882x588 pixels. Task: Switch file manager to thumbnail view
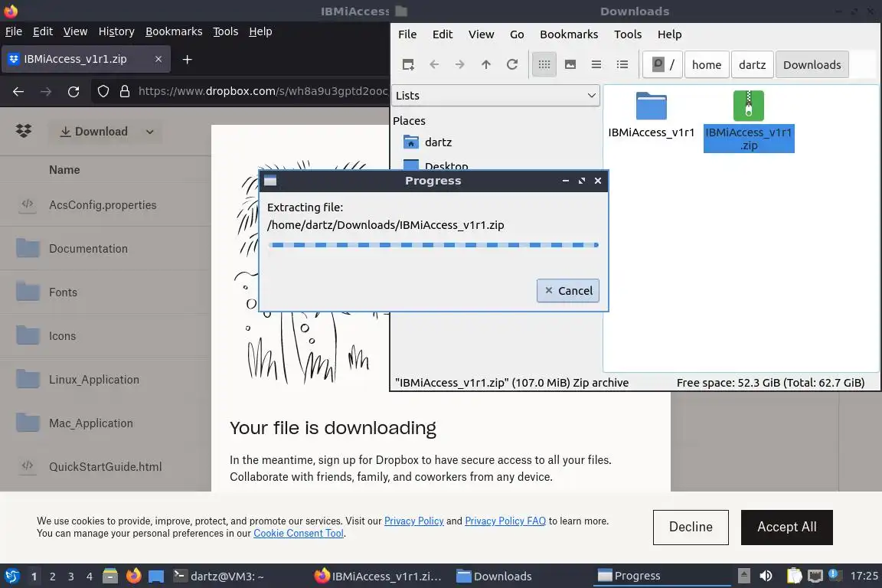point(570,65)
